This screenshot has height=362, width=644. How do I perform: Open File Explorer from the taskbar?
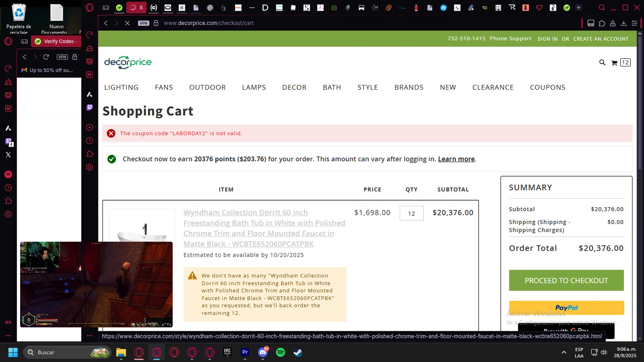point(121,353)
